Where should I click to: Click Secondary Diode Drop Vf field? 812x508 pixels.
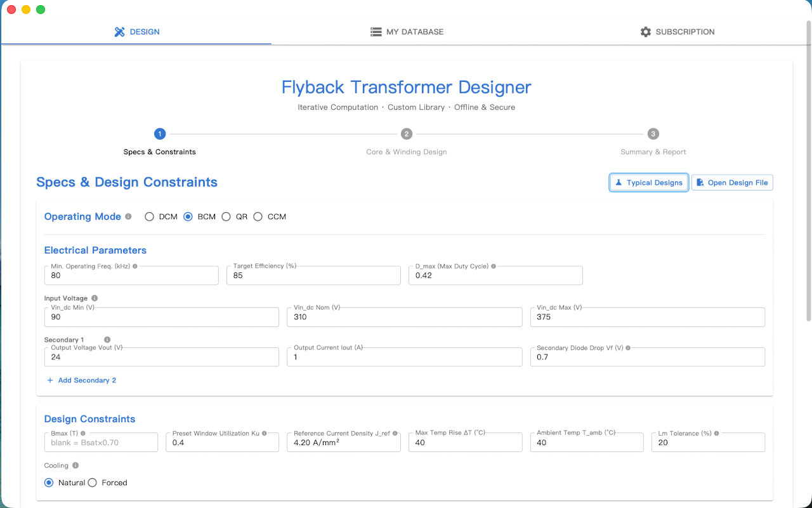click(x=648, y=357)
